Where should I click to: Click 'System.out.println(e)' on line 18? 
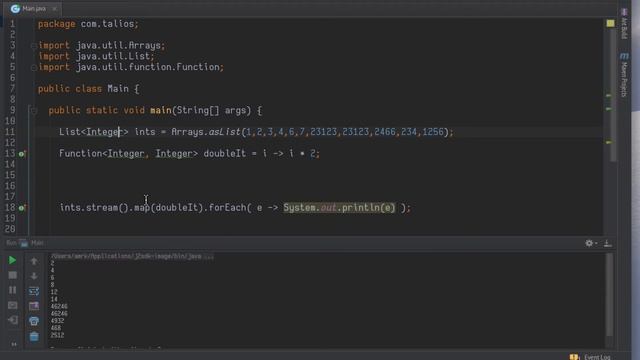click(x=339, y=208)
